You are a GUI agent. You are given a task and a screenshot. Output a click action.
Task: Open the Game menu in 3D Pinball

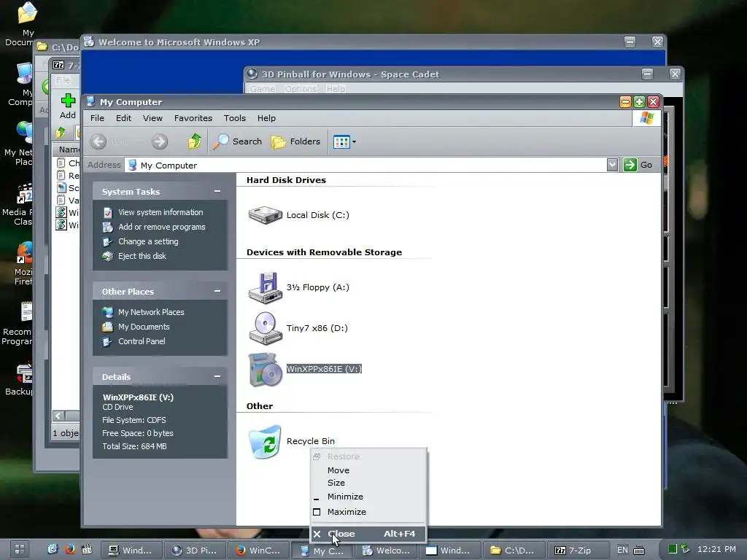[263, 89]
